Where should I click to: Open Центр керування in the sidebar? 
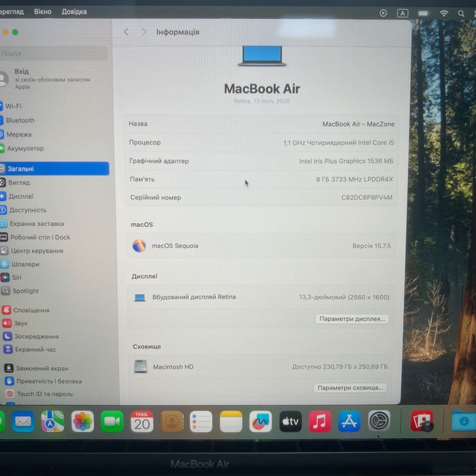[x=54, y=251]
